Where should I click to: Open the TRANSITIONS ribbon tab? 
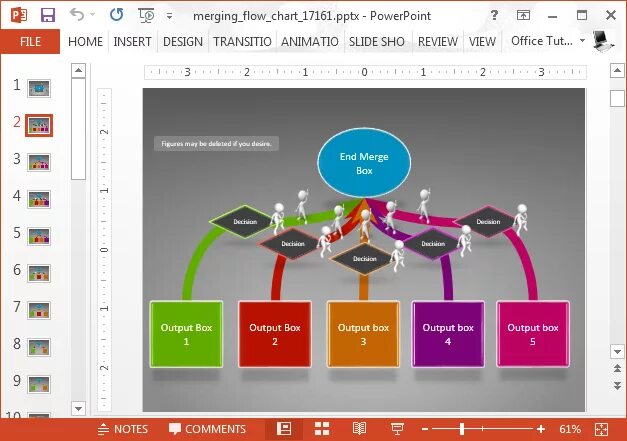click(242, 42)
